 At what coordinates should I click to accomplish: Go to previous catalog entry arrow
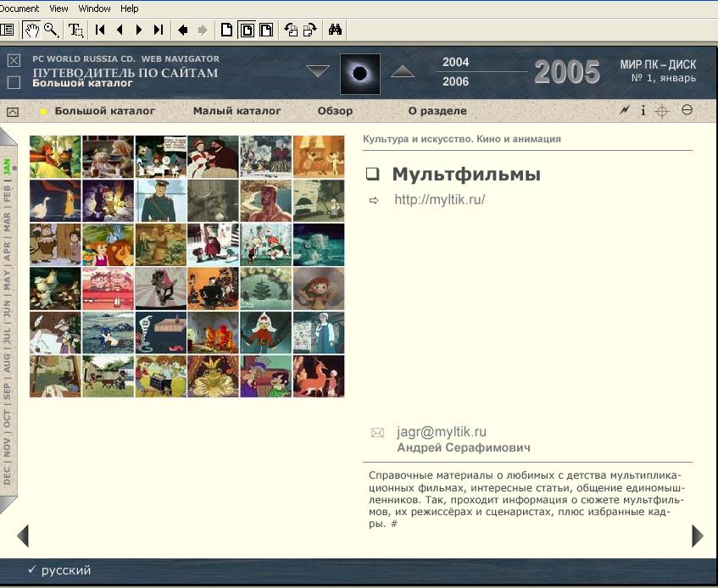tap(23, 535)
